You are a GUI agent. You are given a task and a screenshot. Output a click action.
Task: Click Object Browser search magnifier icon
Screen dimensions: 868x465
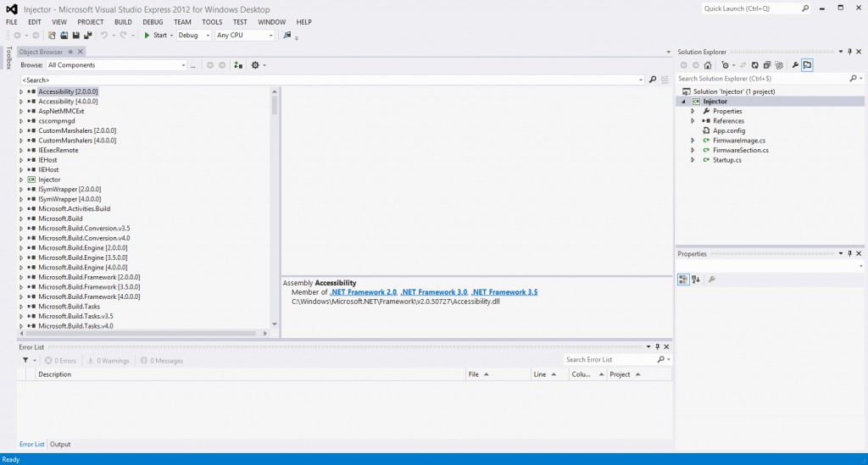tap(653, 80)
